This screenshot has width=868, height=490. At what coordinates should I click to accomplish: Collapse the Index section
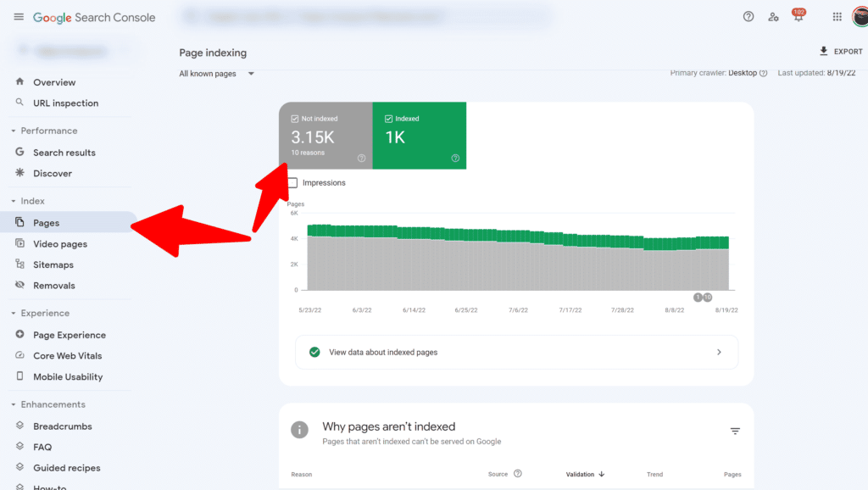pos(14,201)
